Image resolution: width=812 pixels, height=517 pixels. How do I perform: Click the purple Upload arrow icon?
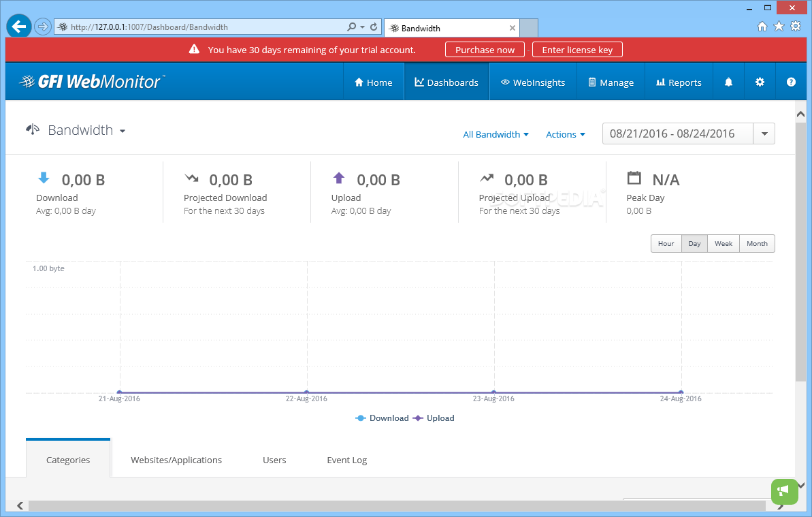pos(339,178)
